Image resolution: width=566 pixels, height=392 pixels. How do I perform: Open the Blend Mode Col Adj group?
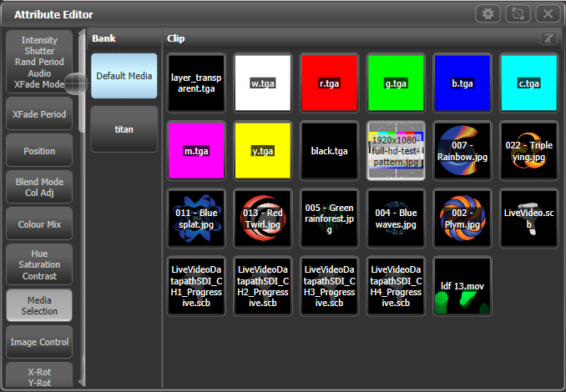pyautogui.click(x=39, y=187)
